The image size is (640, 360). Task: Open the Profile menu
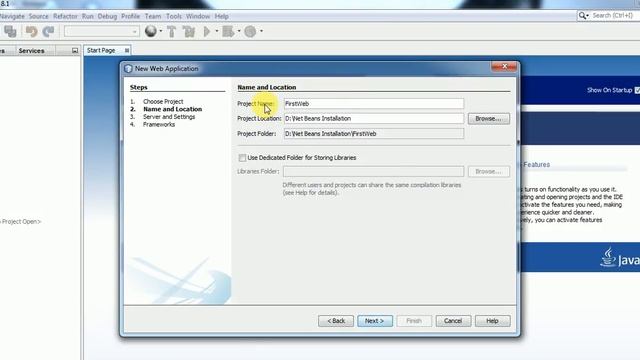click(131, 16)
